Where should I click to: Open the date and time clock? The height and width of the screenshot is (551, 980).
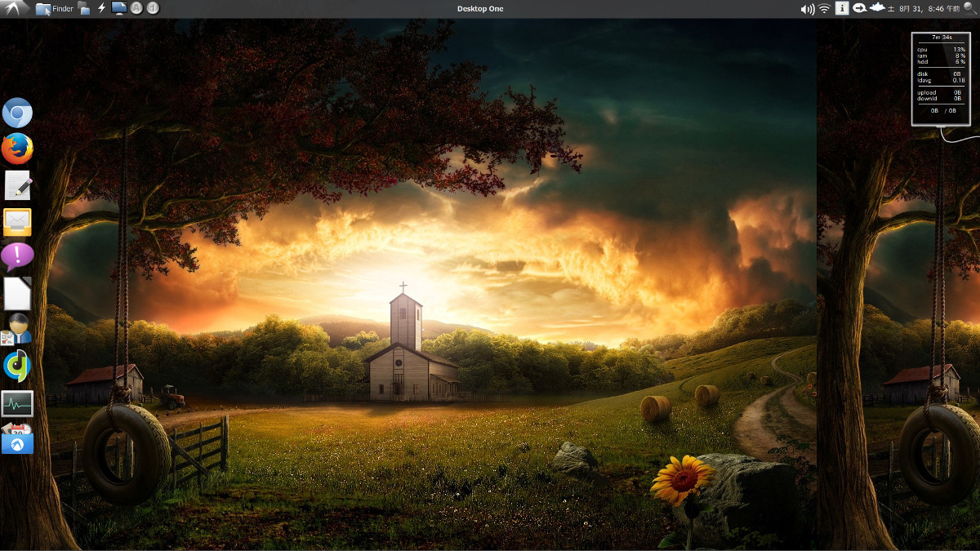point(925,9)
